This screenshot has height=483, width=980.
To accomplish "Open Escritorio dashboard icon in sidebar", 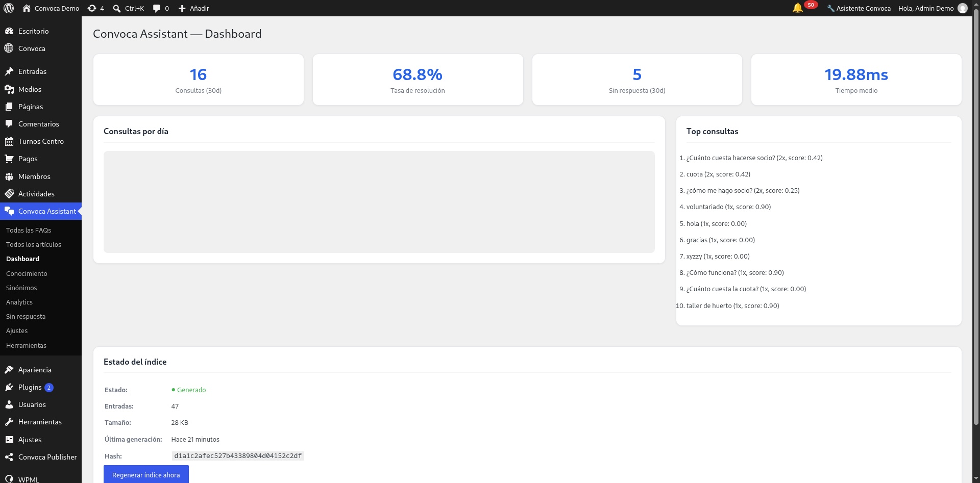I will click(x=9, y=31).
